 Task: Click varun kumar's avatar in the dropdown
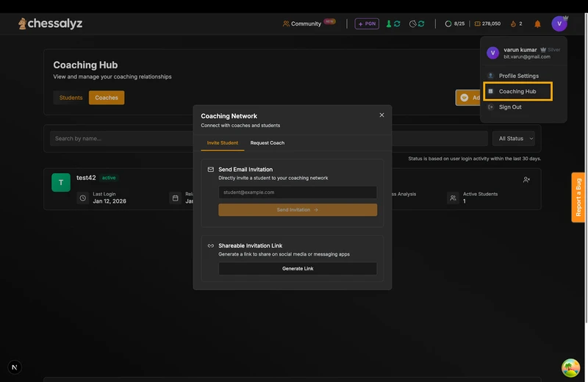point(492,53)
